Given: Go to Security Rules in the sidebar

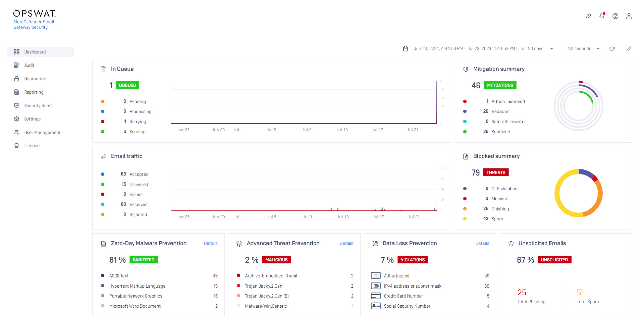Looking at the screenshot, I should click(38, 106).
